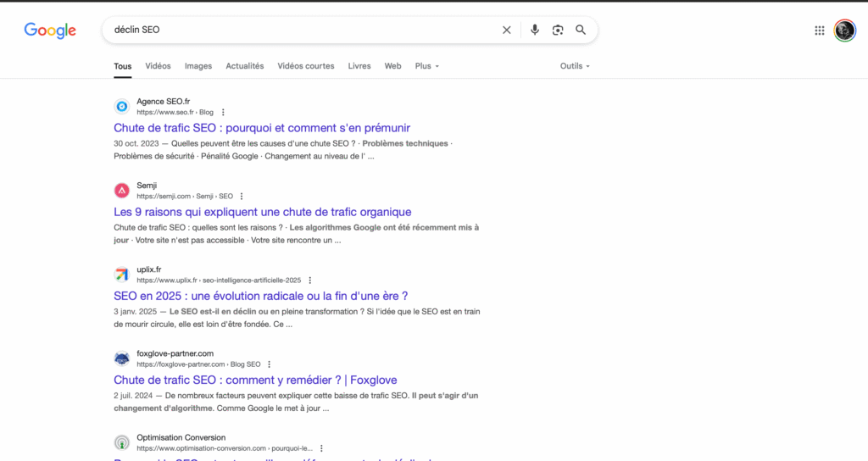Click the Agence SEO.fr favicon
Image resolution: width=868 pixels, height=461 pixels.
122,106
